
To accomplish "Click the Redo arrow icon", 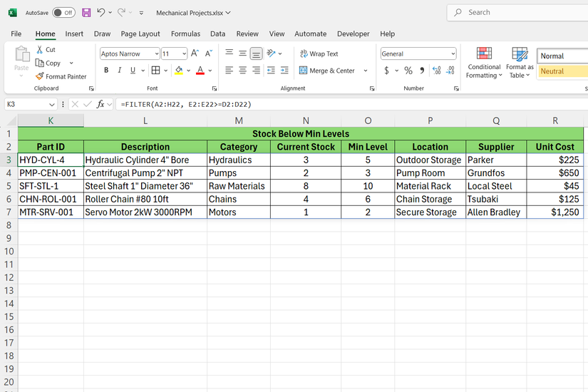I will tap(121, 12).
